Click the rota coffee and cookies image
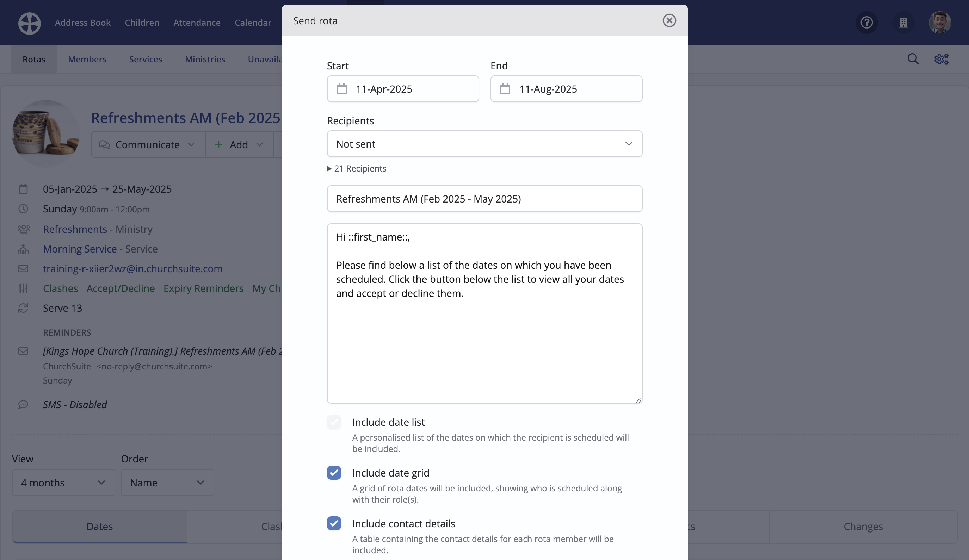 [46, 133]
